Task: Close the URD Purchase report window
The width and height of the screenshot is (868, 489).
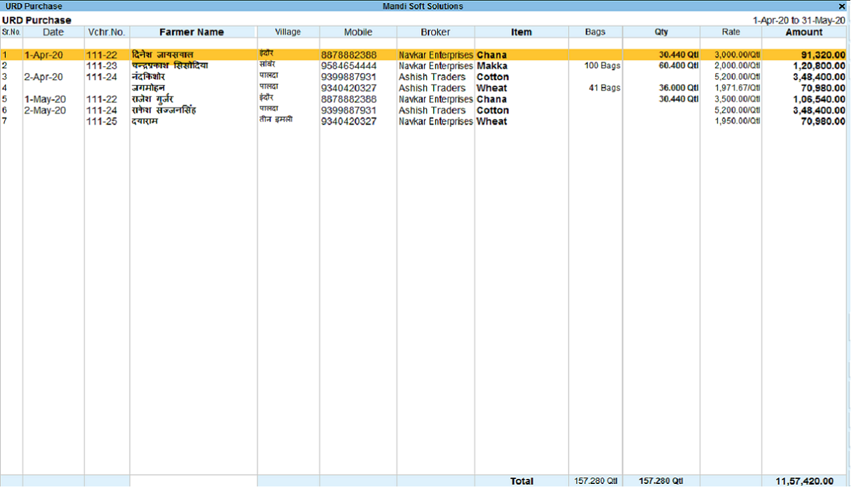Action: [x=842, y=6]
